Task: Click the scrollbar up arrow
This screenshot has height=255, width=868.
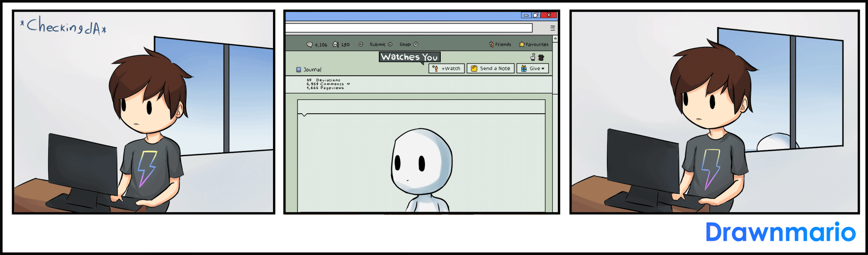Action: click(555, 38)
